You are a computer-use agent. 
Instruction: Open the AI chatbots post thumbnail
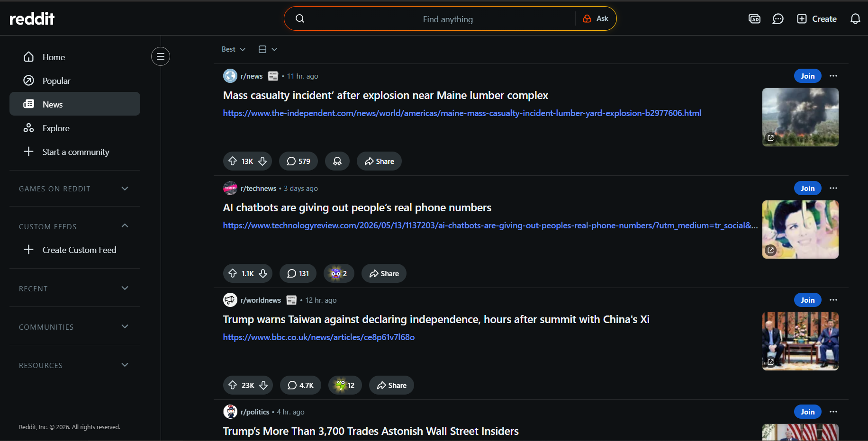click(x=800, y=229)
